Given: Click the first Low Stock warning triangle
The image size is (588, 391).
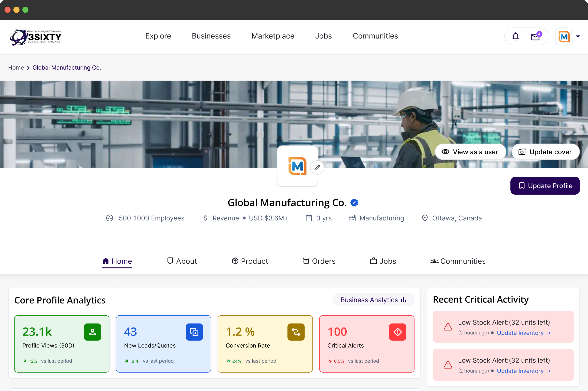Looking at the screenshot, I should point(448,327).
